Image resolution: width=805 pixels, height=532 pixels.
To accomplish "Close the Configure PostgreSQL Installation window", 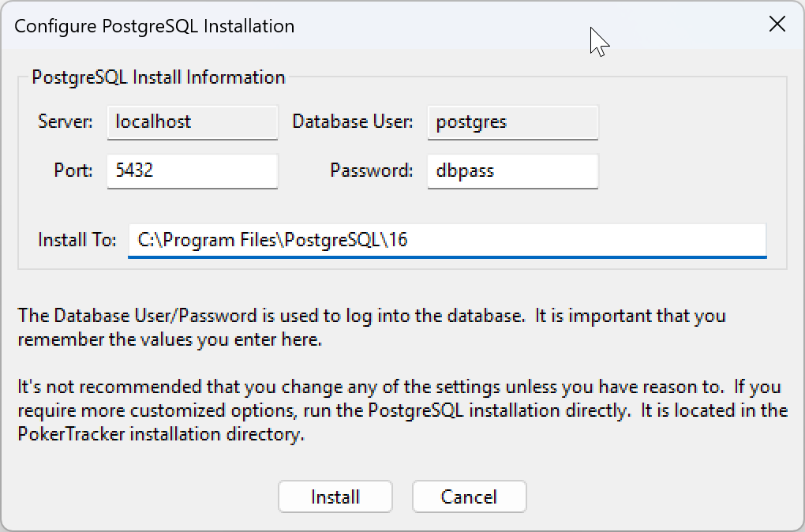I will (x=777, y=24).
